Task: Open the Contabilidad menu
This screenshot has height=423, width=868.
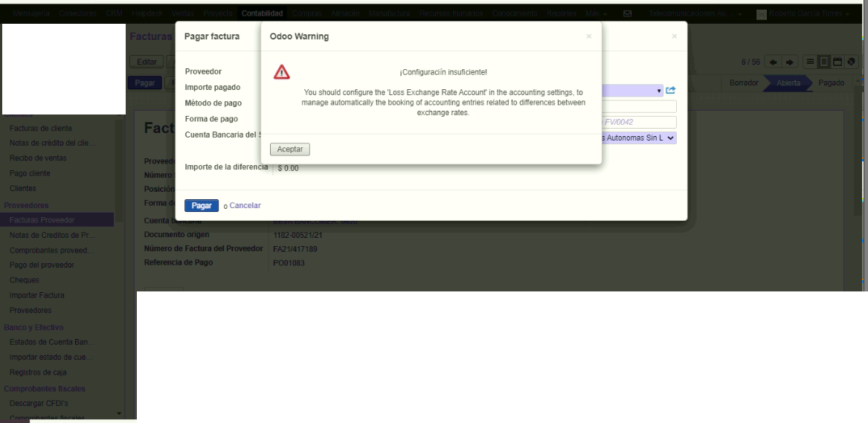Action: click(262, 13)
